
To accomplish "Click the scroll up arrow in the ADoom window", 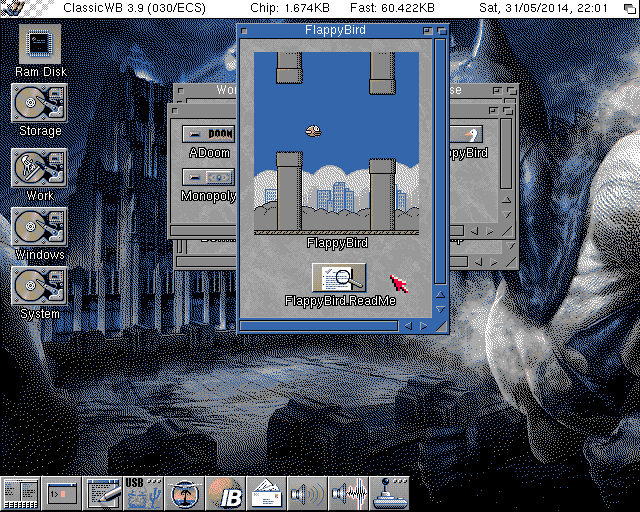I will pyautogui.click(x=506, y=200).
